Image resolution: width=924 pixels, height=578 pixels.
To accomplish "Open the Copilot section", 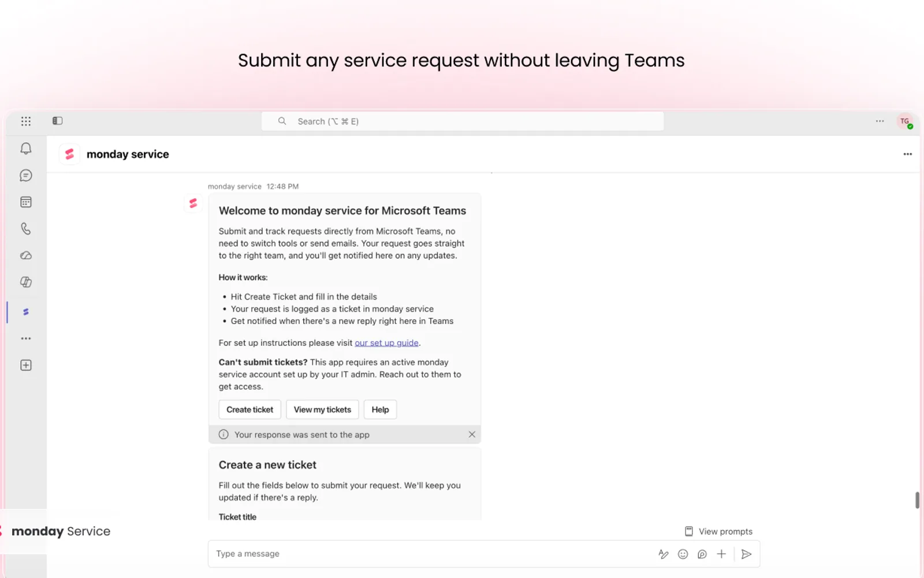I will 26,282.
